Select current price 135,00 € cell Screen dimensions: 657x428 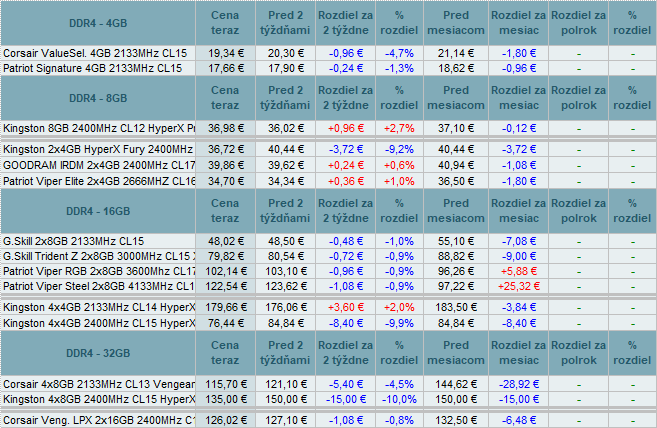tap(225, 399)
